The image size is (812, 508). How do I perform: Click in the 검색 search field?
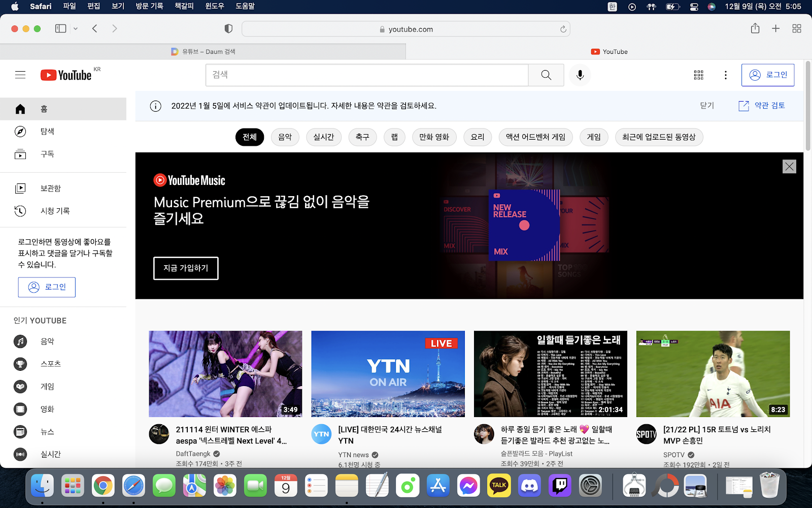click(367, 75)
